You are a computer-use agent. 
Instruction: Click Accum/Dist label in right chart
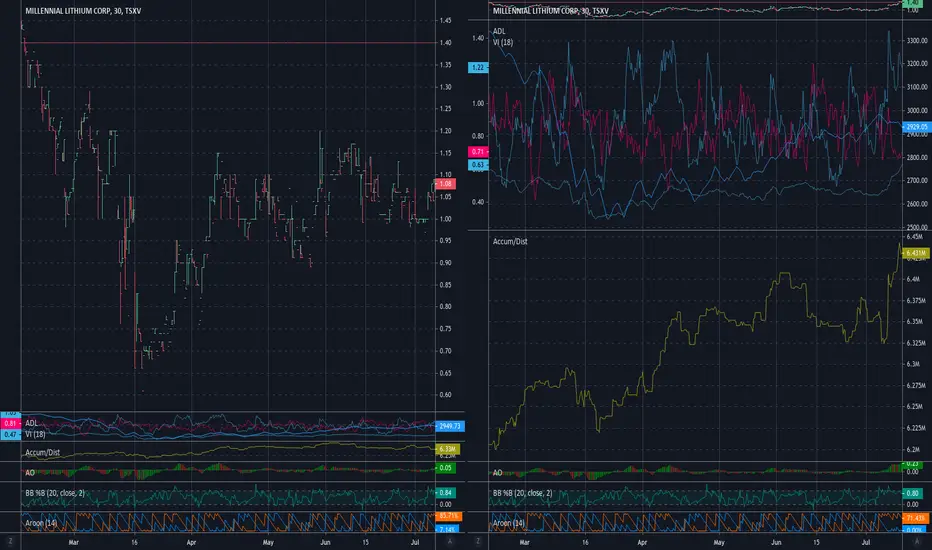coord(510,241)
